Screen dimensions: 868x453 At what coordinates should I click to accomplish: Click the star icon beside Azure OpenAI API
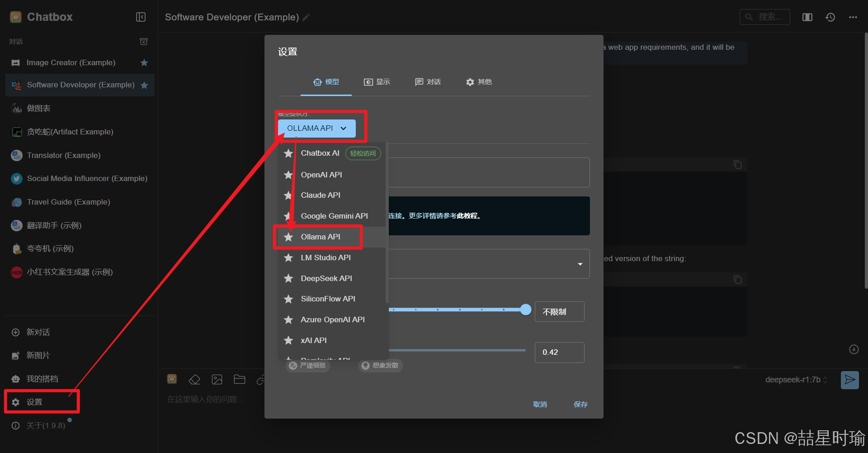click(288, 319)
